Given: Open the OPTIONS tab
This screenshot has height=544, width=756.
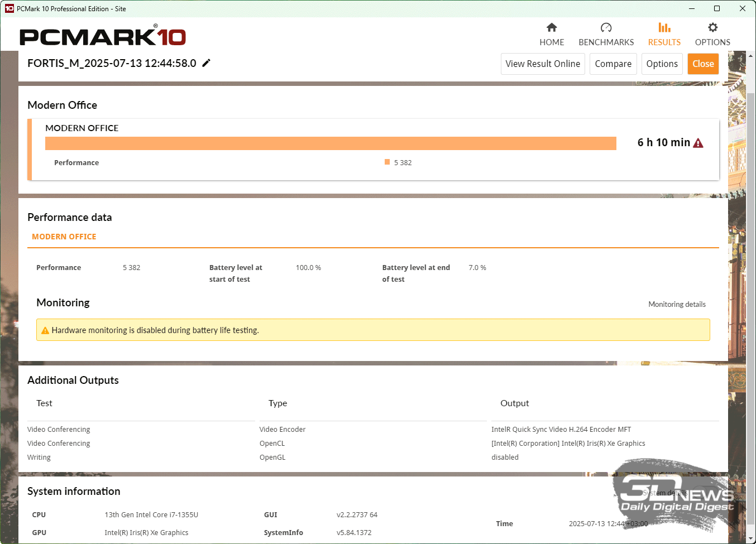Looking at the screenshot, I should tap(712, 42).
